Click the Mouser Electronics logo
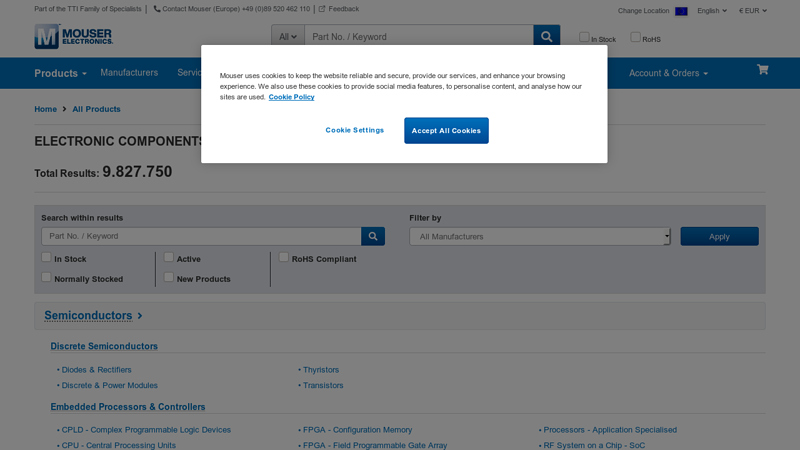 tap(73, 37)
